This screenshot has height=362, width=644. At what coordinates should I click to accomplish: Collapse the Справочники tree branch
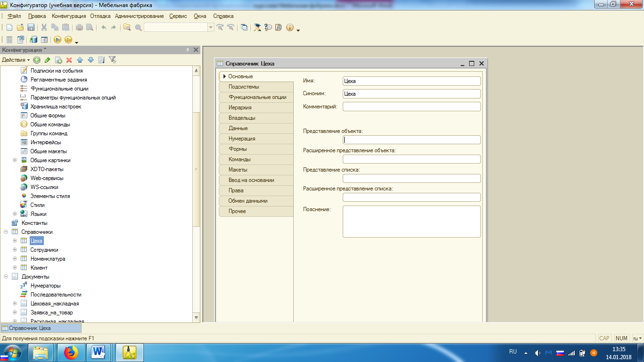(x=6, y=232)
